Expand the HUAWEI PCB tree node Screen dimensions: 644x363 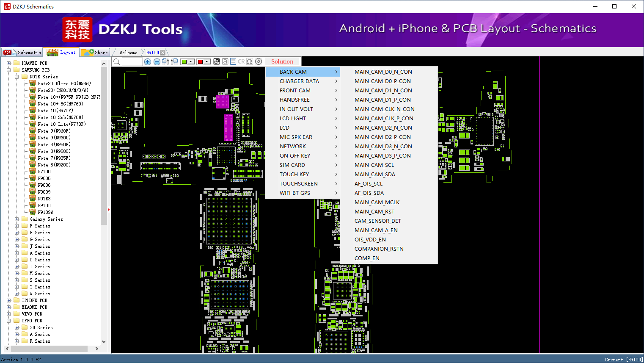(9, 63)
